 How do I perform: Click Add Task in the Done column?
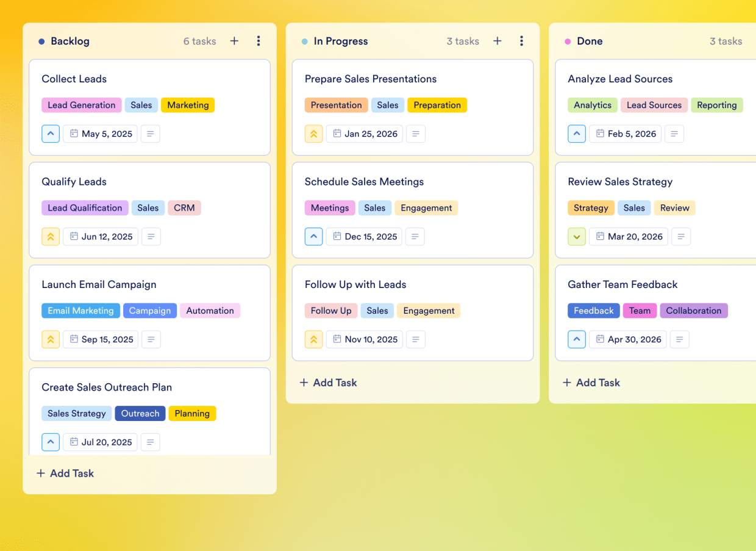point(590,383)
